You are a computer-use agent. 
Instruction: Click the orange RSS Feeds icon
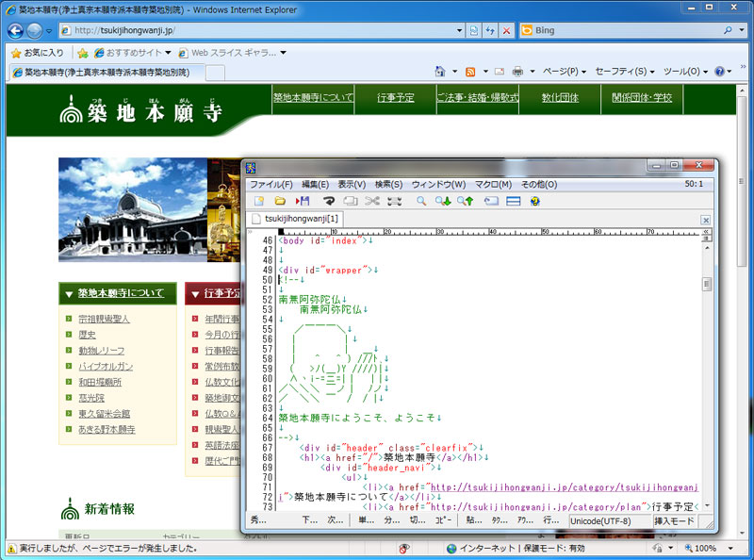click(x=470, y=72)
